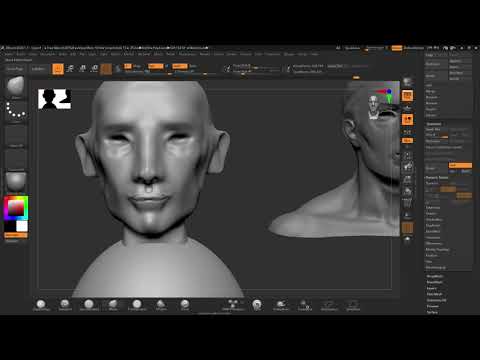Click the DefaultZScript button
The image size is (480, 360).
tap(414, 48)
